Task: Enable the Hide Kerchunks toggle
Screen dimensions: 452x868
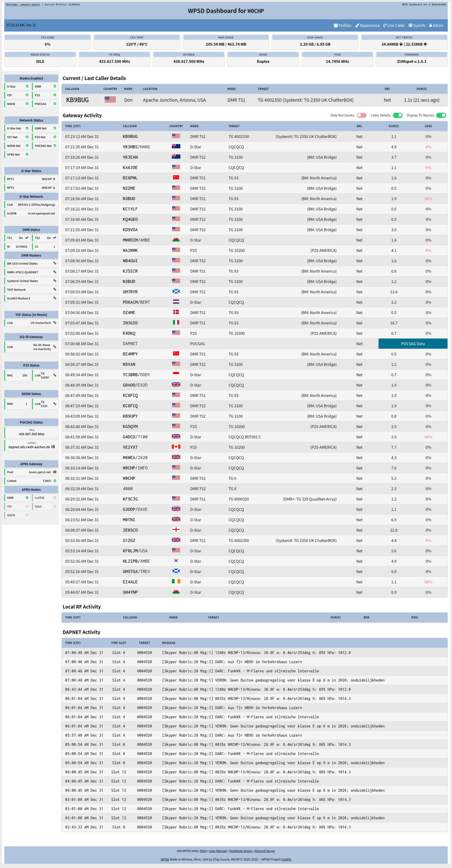Action: 361,115
